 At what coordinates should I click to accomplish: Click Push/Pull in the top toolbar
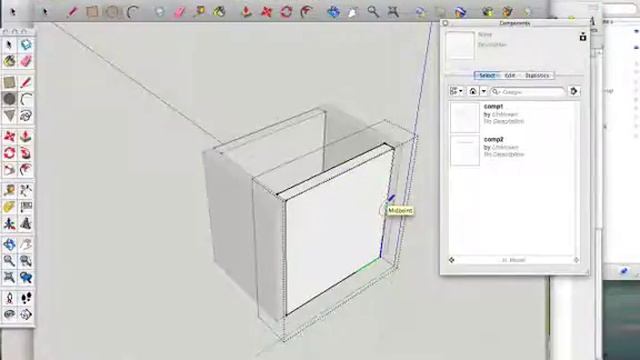(246, 12)
